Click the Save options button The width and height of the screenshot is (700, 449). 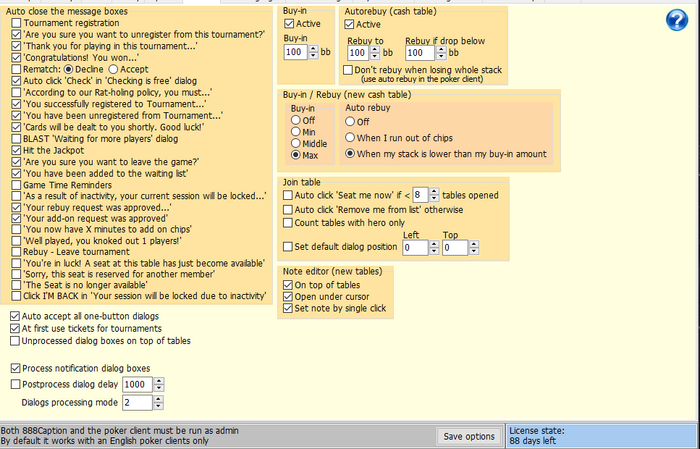(x=469, y=436)
